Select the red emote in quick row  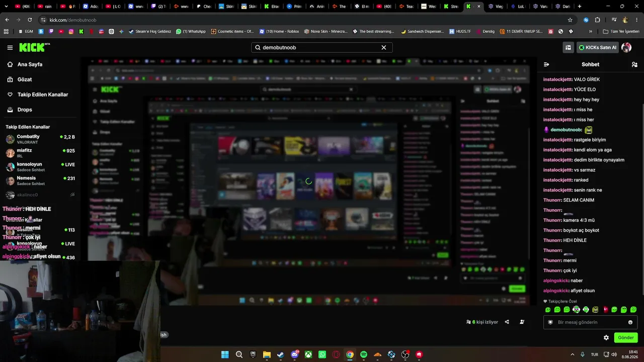click(605, 310)
